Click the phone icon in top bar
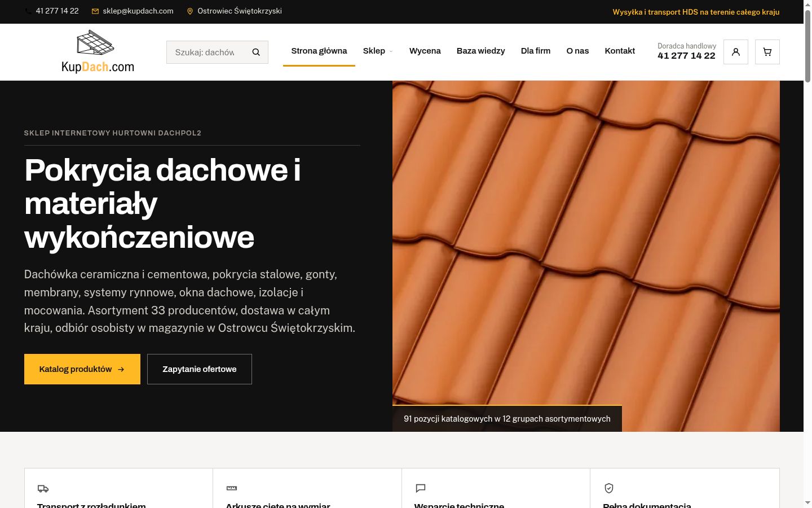The height and width of the screenshot is (508, 812). tap(28, 11)
